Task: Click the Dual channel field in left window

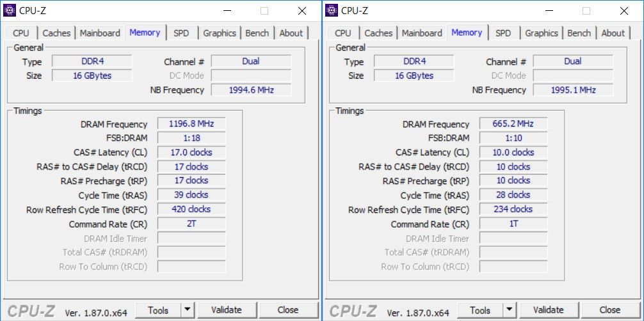Action: pos(251,61)
